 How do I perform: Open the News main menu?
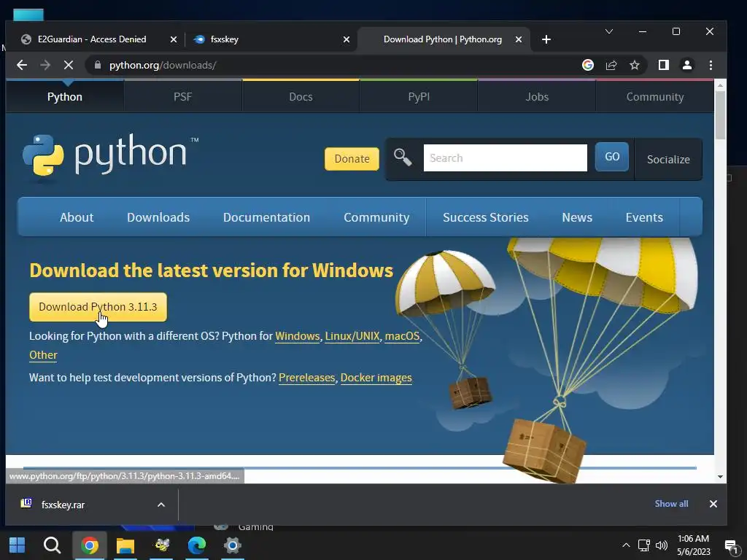tap(577, 217)
